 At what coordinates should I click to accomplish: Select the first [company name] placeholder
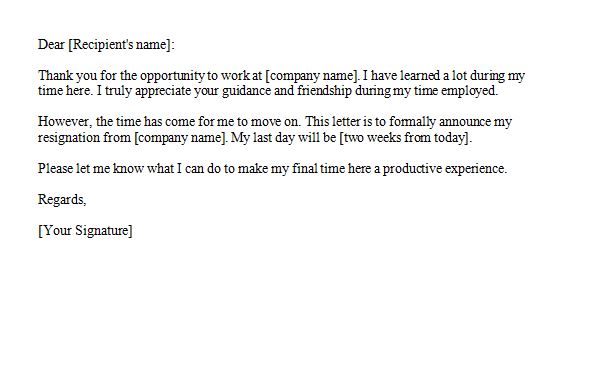[311, 76]
